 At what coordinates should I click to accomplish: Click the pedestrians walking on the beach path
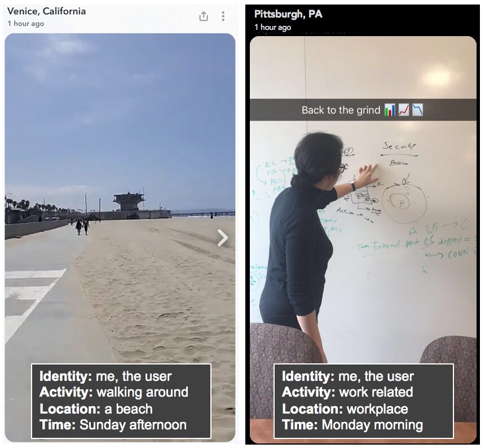pyautogui.click(x=82, y=227)
